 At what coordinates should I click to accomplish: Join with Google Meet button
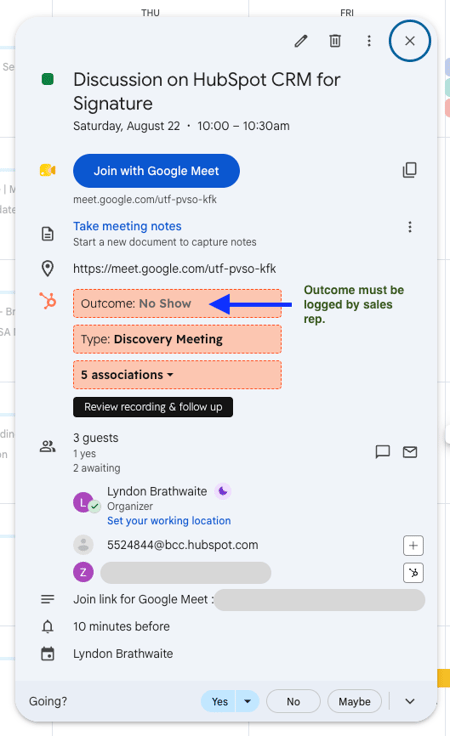coord(156,171)
